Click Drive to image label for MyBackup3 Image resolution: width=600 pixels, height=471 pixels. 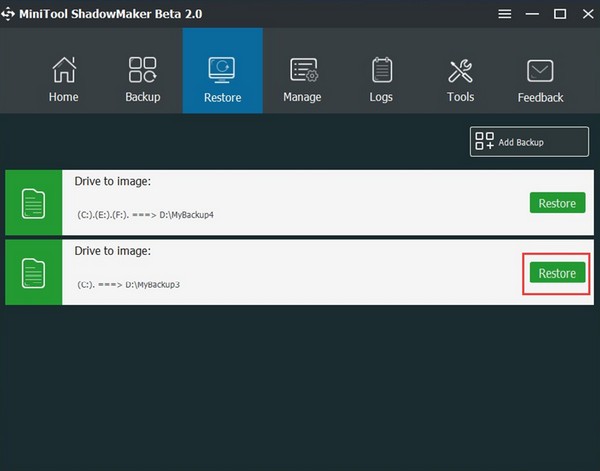tap(112, 251)
